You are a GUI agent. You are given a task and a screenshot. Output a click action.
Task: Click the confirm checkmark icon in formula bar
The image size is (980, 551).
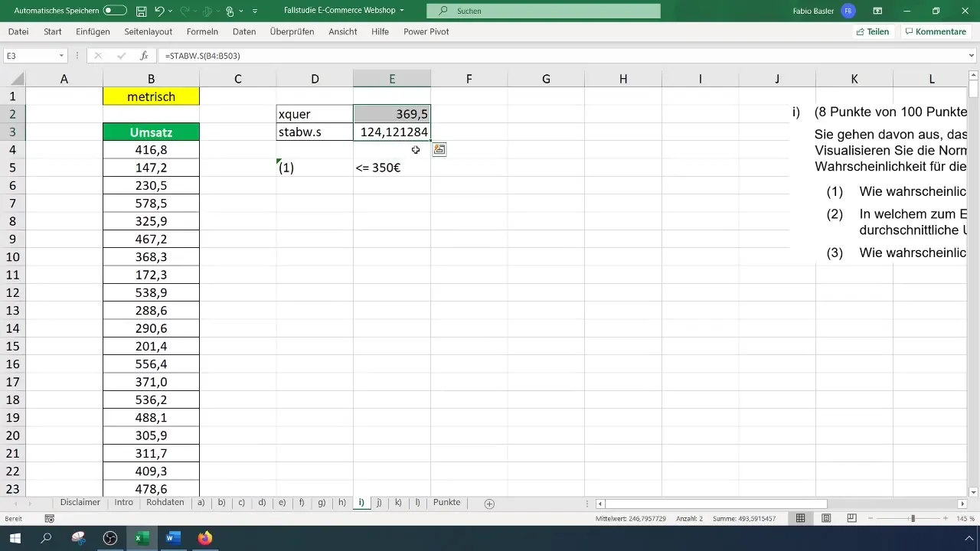[121, 56]
